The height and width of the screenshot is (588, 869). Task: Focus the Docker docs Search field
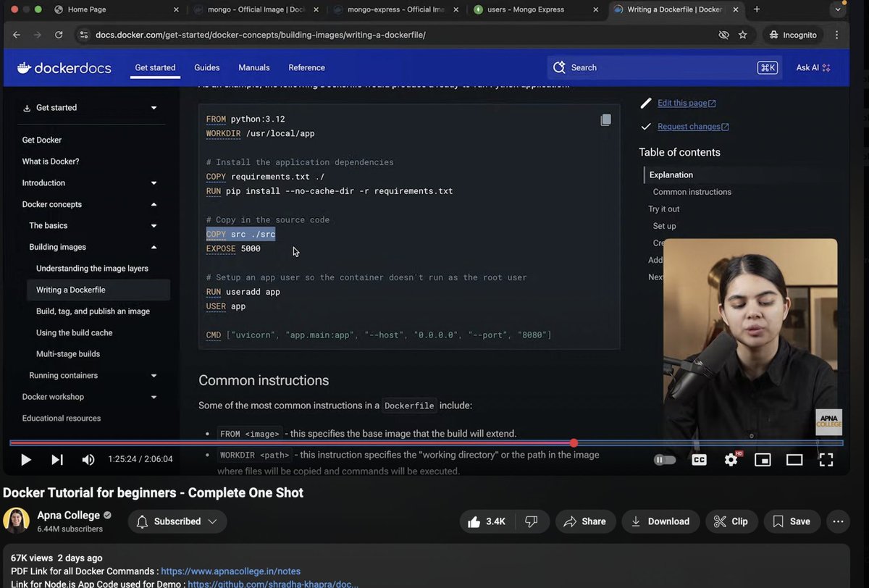[x=664, y=67]
